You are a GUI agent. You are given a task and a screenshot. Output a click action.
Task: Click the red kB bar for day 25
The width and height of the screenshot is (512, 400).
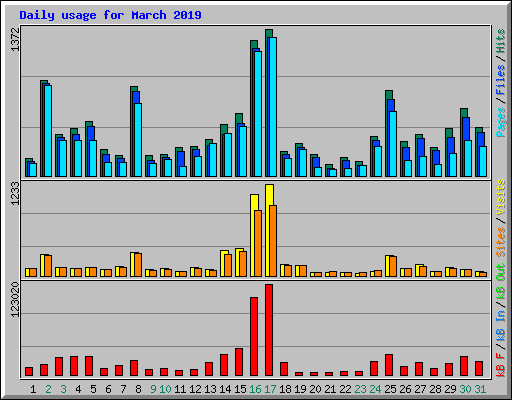pyautogui.click(x=389, y=365)
